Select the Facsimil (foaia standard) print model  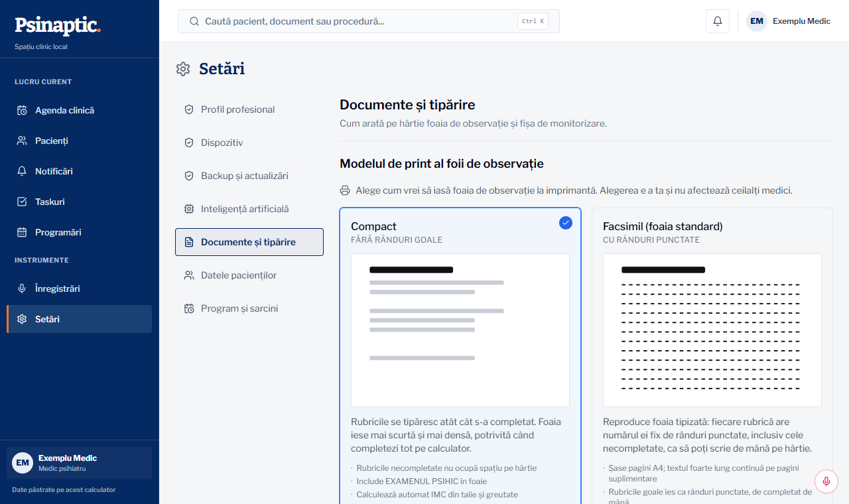pyautogui.click(x=712, y=356)
